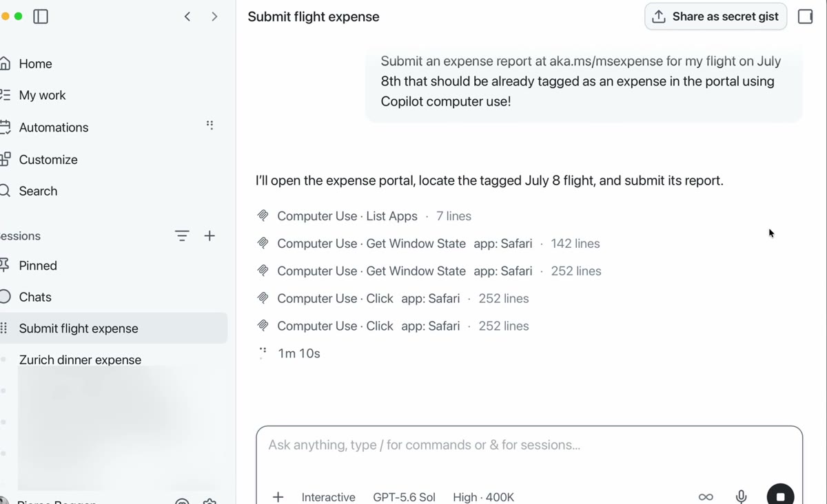The width and height of the screenshot is (827, 504).
Task: Open High · 400K reasoning selector
Action: [483, 496]
